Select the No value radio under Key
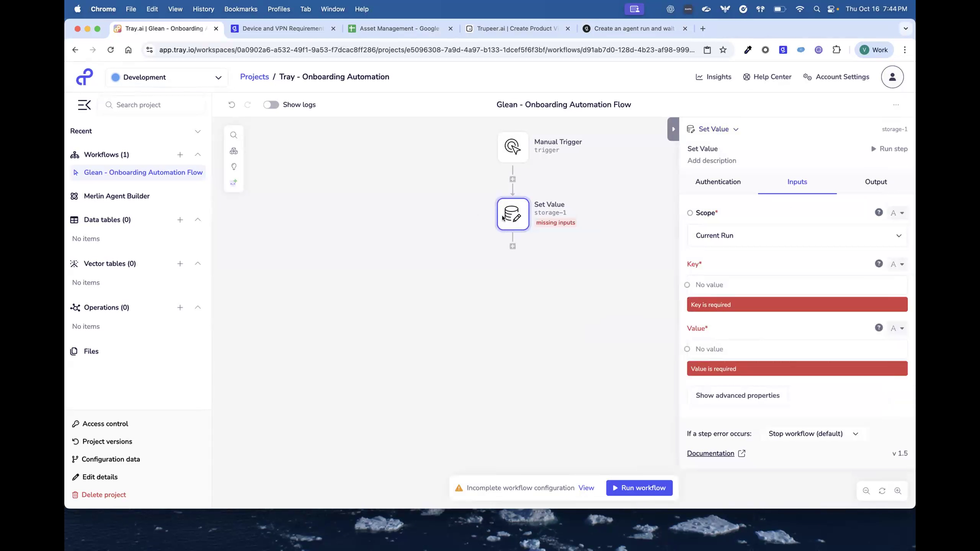 pos(688,285)
